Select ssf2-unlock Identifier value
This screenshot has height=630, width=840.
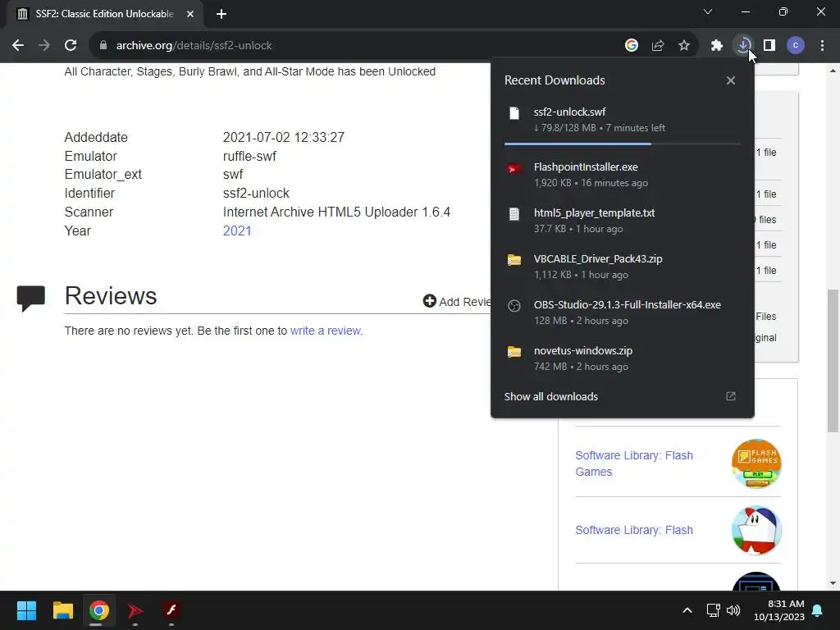[x=256, y=194]
